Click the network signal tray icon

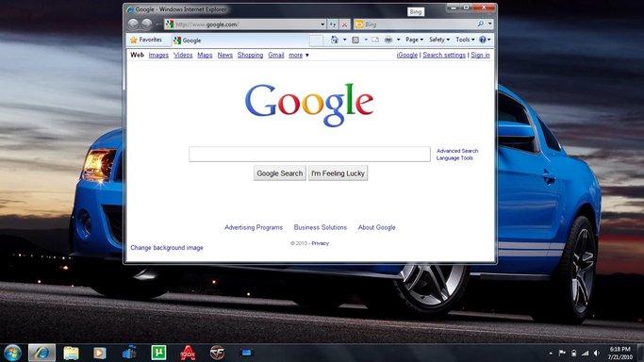point(585,353)
